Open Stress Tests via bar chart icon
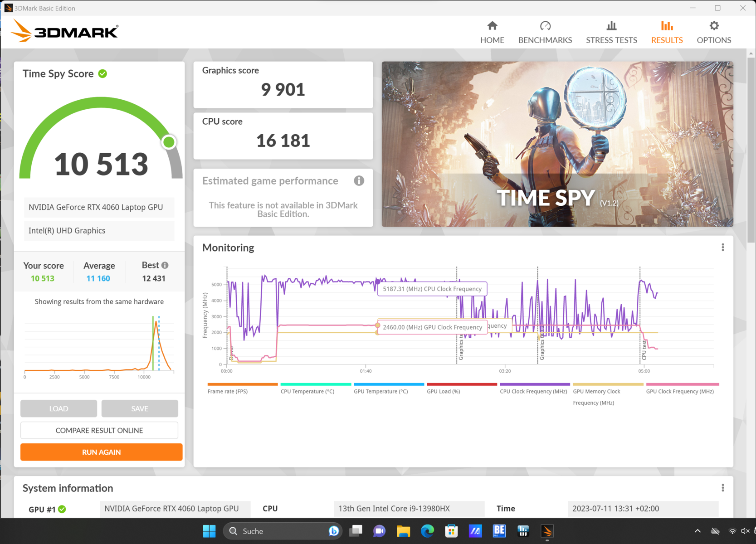The width and height of the screenshot is (756, 544). point(611,26)
